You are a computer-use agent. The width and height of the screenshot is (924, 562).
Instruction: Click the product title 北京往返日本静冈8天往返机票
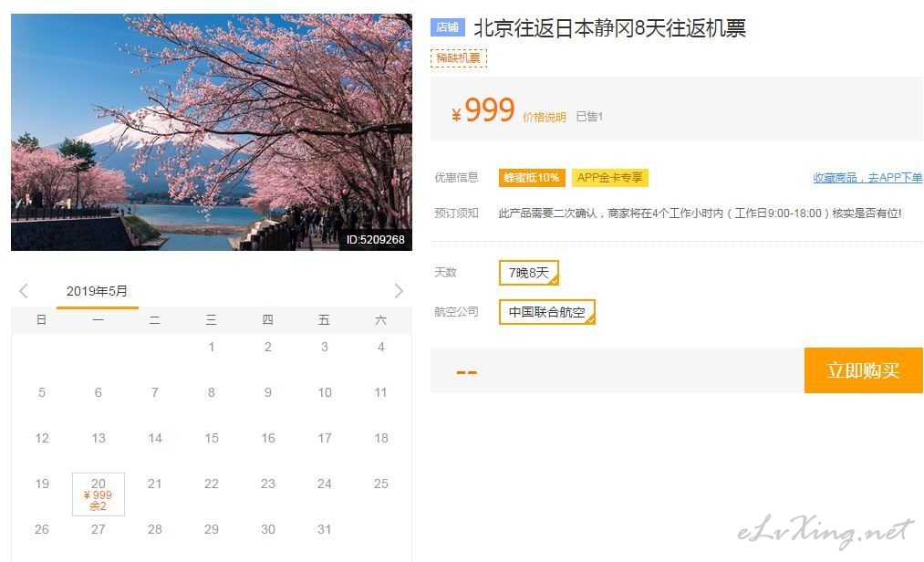610,27
